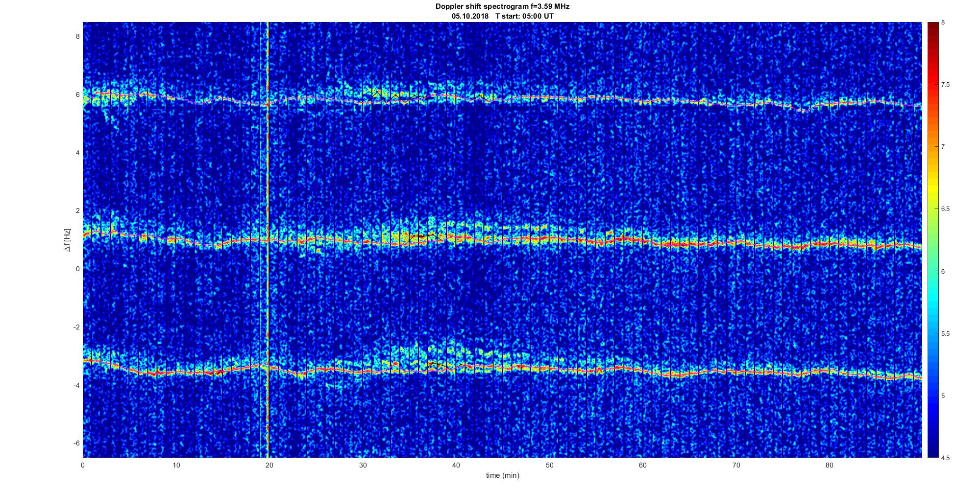Viewport: 980px width, 491px height.
Task: Click the colorbar tick label '6.5'
Action: coord(946,209)
